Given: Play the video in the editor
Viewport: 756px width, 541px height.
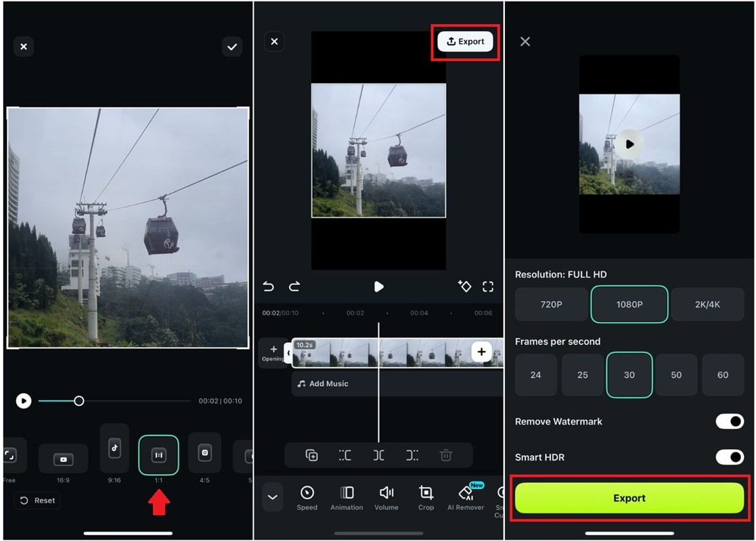Looking at the screenshot, I should 378,287.
